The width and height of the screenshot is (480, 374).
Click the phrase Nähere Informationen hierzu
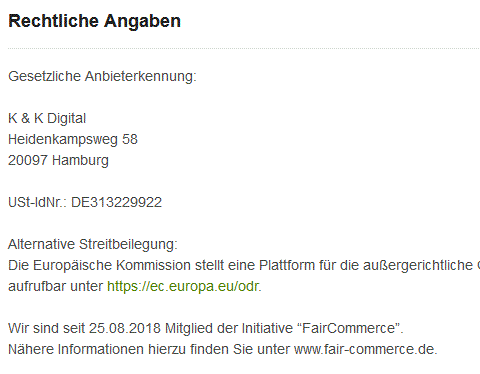pyautogui.click(x=97, y=349)
